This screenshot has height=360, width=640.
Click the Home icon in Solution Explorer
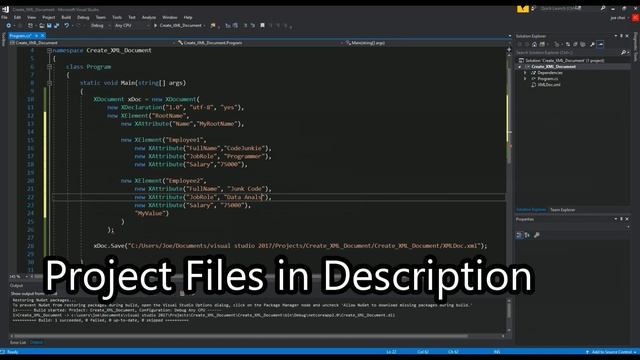[x=534, y=44]
